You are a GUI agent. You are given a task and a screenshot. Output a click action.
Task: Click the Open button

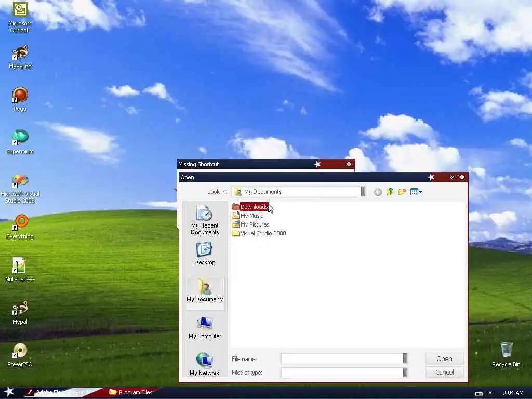pos(445,358)
